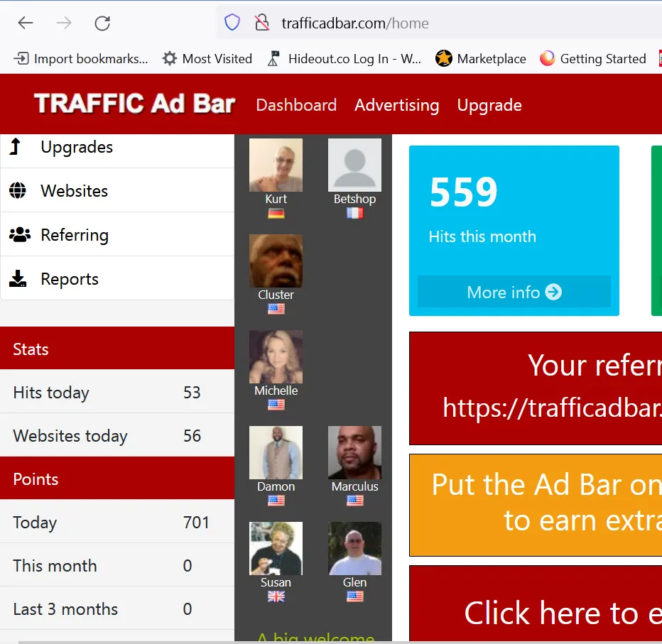This screenshot has height=644, width=662.
Task: Select Reports in the sidebar
Action: 117,278
